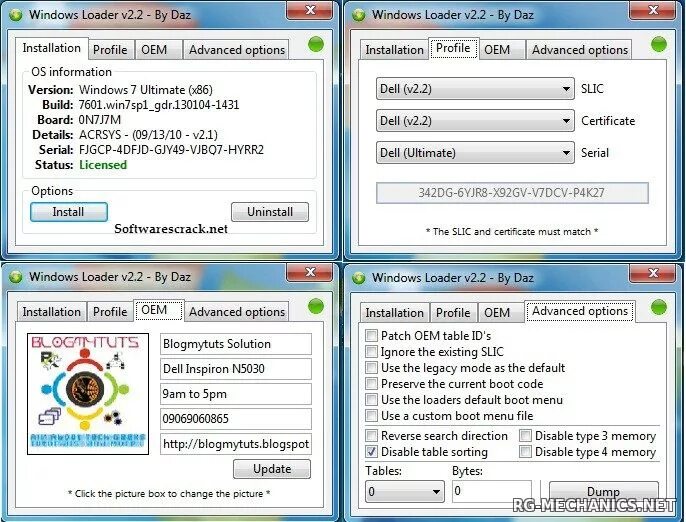
Task: Enable Patch OEM table ID's checkbox
Action: pyautogui.click(x=371, y=336)
